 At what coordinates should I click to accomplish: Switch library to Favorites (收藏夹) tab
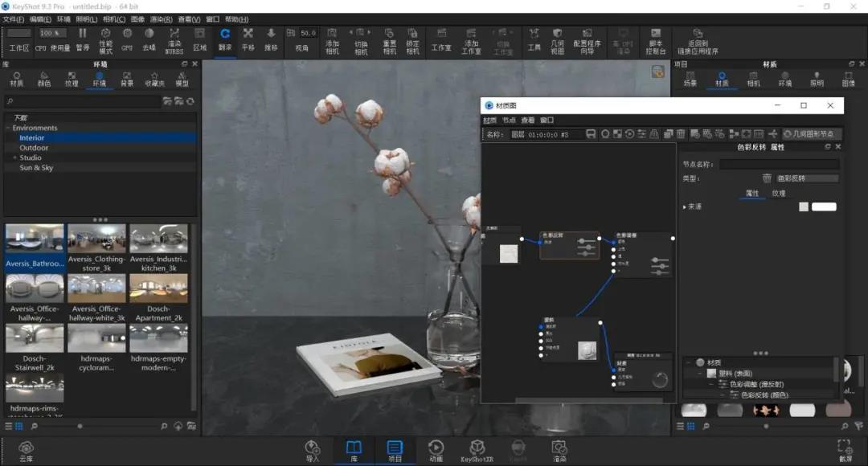154,80
